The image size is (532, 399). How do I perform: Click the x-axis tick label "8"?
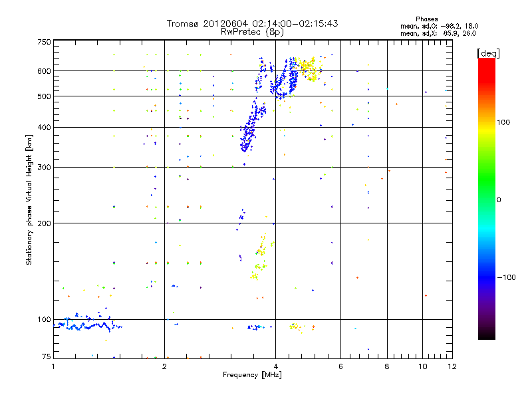387,366
